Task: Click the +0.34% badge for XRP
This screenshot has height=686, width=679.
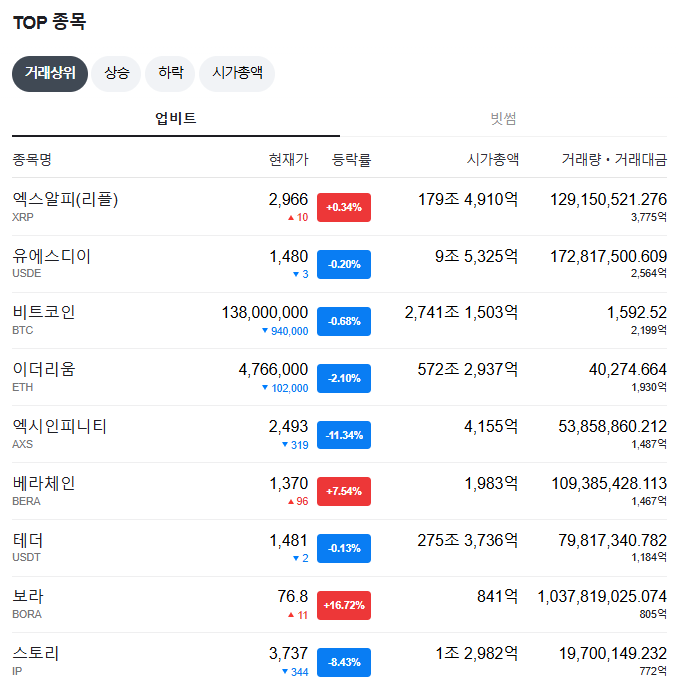Action: tap(344, 207)
